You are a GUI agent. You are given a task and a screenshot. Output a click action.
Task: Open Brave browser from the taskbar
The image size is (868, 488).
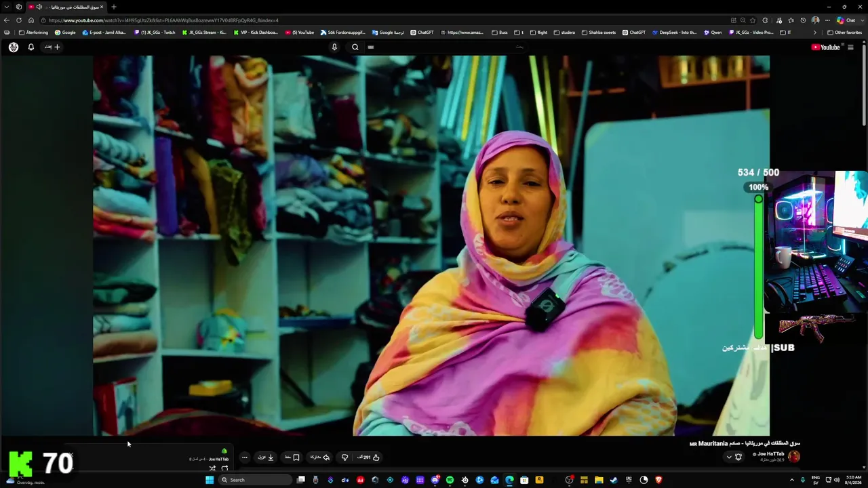(x=658, y=480)
